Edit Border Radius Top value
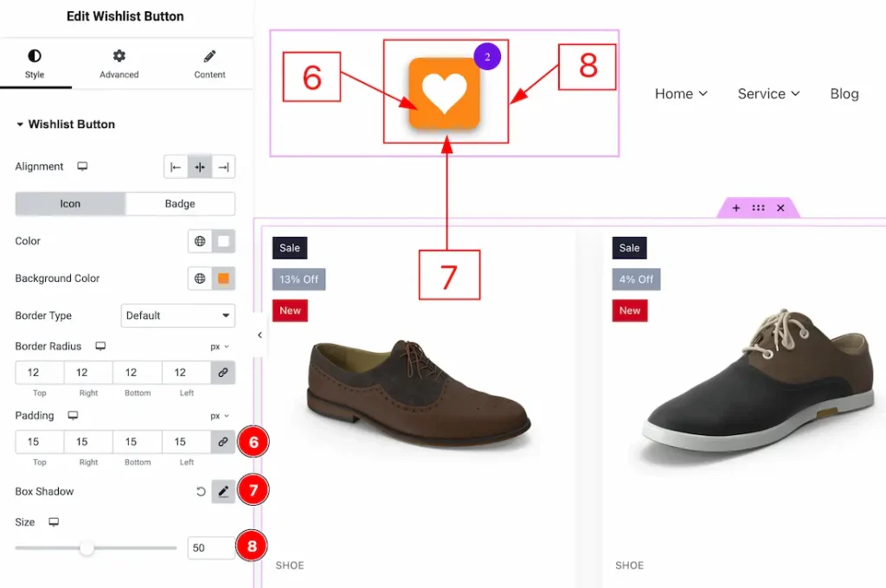 coord(39,373)
